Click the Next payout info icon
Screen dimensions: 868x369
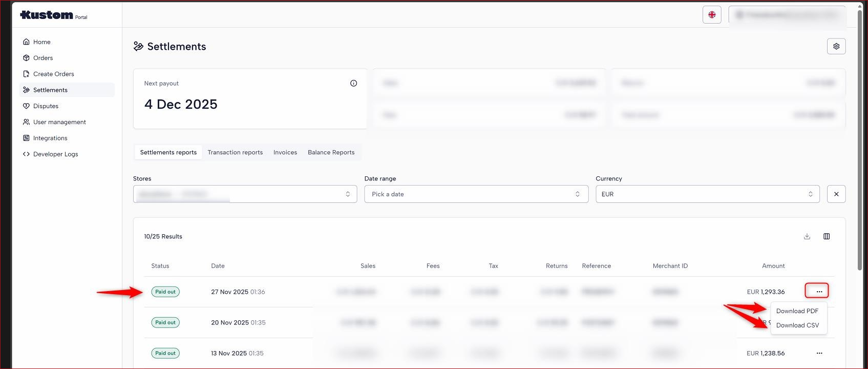tap(353, 84)
